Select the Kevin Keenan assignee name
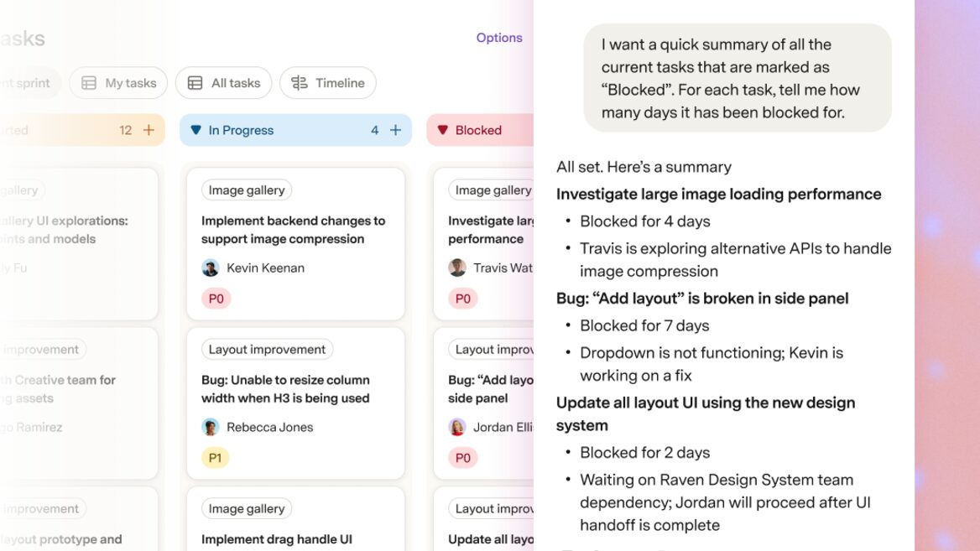This screenshot has width=980, height=551. coord(266,268)
